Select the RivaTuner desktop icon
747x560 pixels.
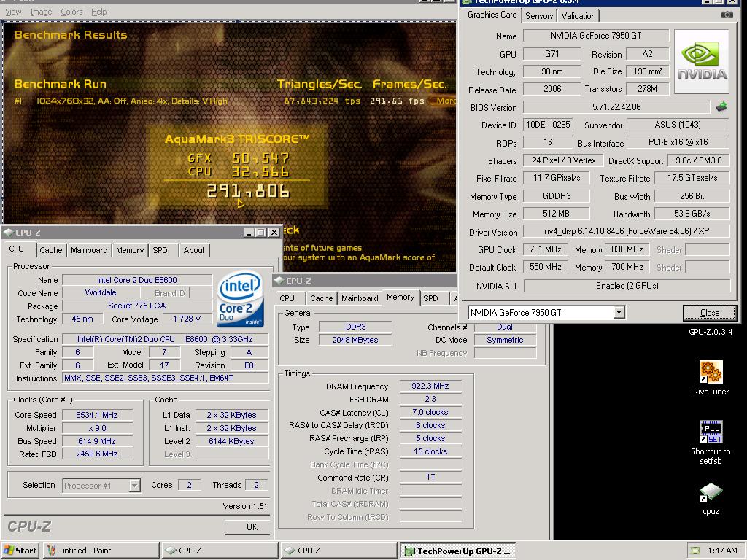pos(711,378)
